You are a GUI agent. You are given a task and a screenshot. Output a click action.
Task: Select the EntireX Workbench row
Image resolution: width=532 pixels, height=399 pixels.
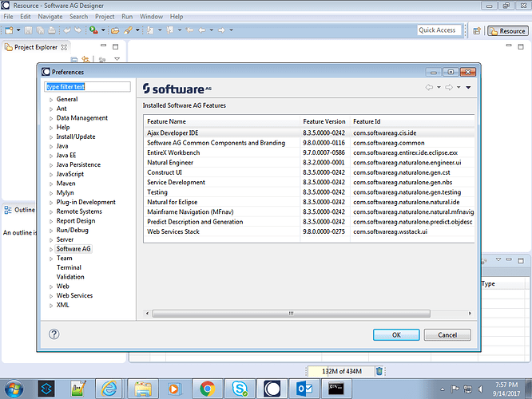click(309, 153)
